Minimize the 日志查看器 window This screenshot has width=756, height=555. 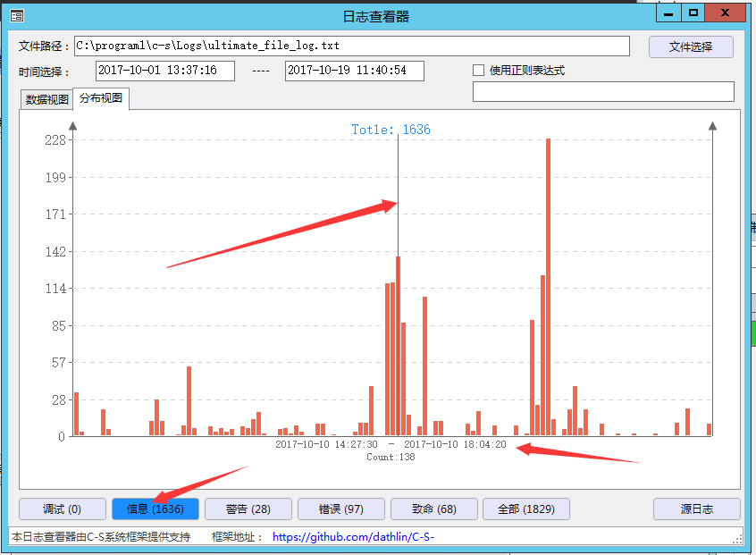[x=668, y=13]
